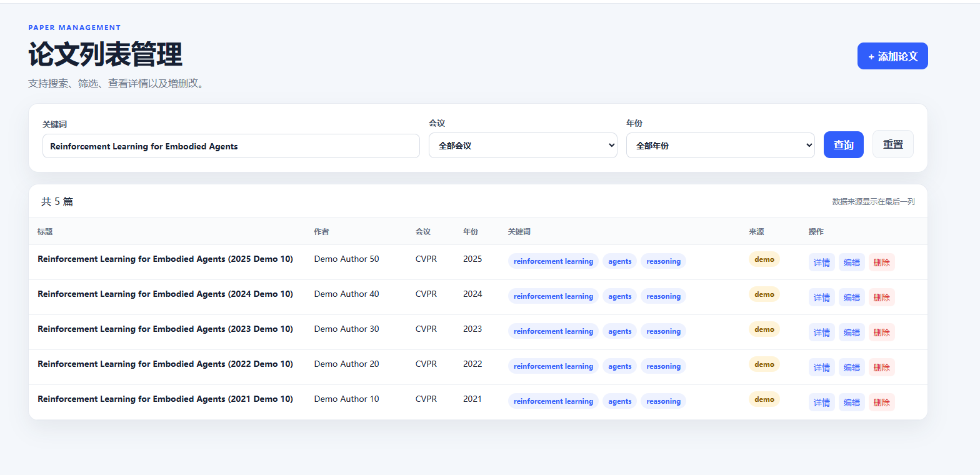
Task: Click the reasoning tag in the 2023 row
Action: click(x=663, y=331)
